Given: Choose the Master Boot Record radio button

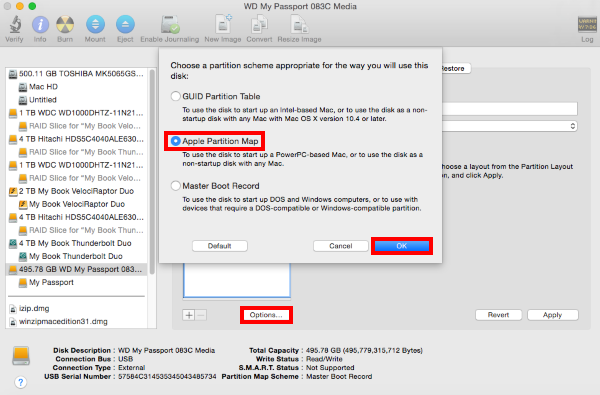Looking at the screenshot, I should pyautogui.click(x=176, y=186).
